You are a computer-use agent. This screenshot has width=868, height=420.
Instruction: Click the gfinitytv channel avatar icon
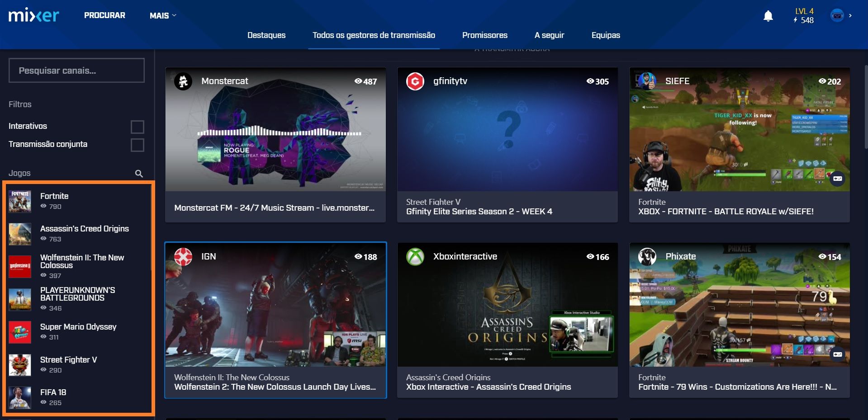pos(415,81)
